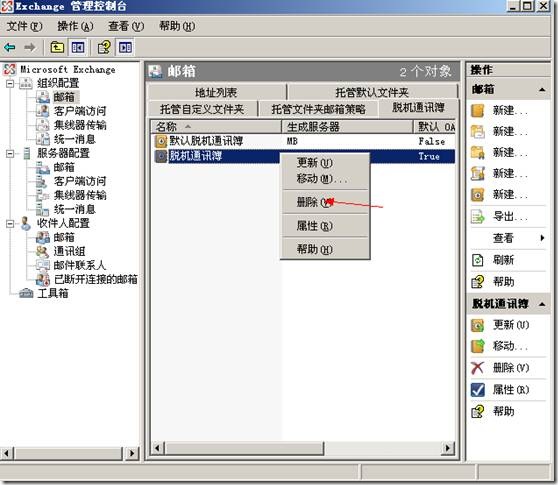Viewport: 558px width, 485px height.
Task: Collapse the 服务器配置 tree node
Action: (10, 154)
